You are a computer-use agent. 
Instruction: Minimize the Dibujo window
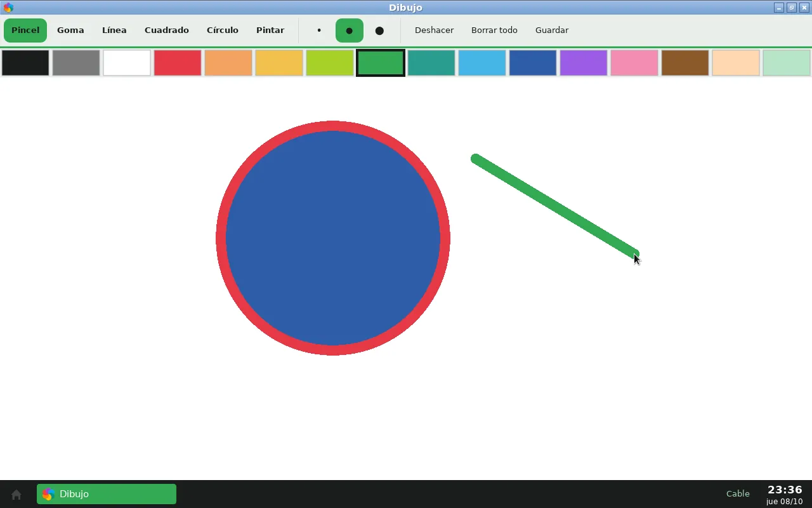coord(779,8)
